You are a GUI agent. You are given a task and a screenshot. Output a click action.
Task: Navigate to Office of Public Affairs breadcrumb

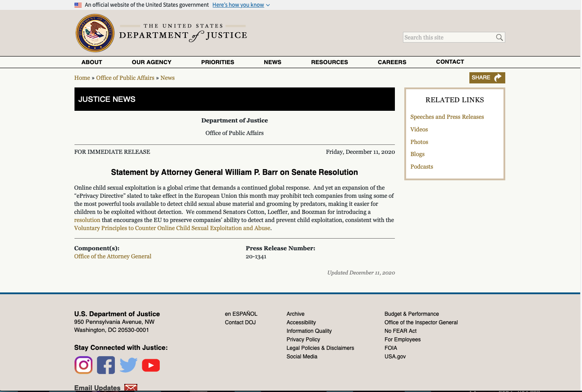(125, 78)
